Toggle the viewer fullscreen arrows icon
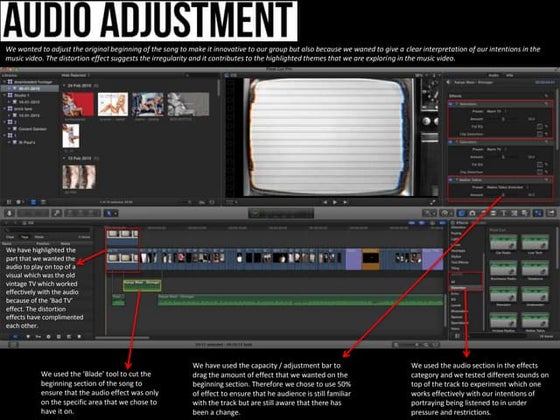The width and height of the screenshot is (560, 420). (x=433, y=202)
